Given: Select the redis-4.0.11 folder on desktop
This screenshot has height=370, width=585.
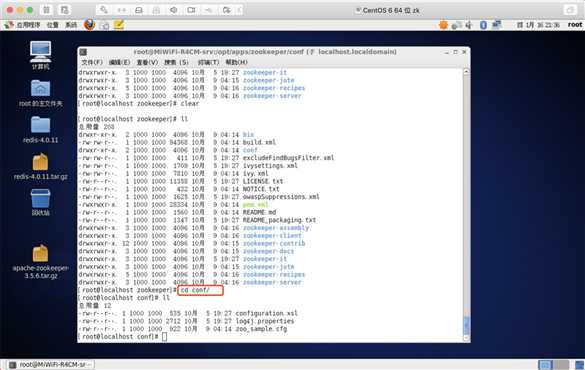Looking at the screenshot, I should pyautogui.click(x=40, y=129).
